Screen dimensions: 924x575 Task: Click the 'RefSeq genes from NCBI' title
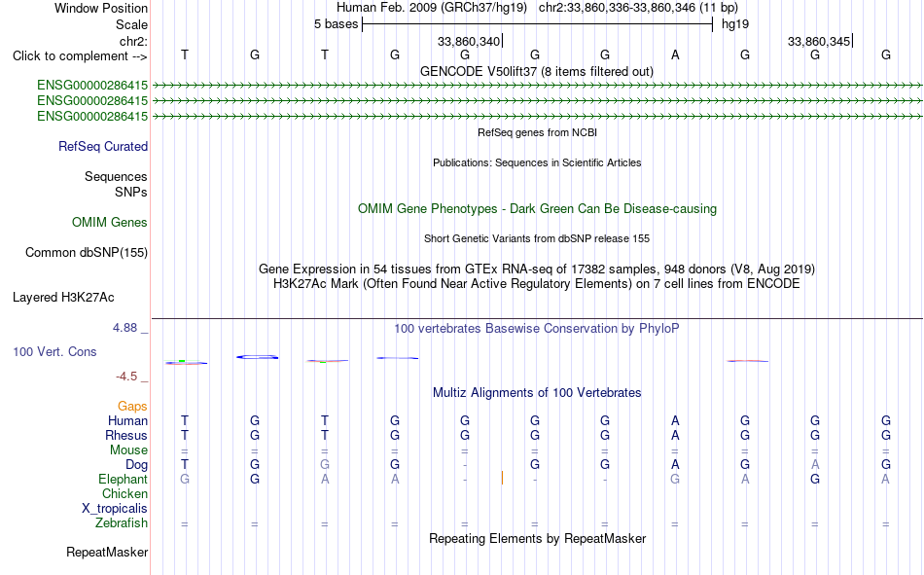(x=538, y=132)
